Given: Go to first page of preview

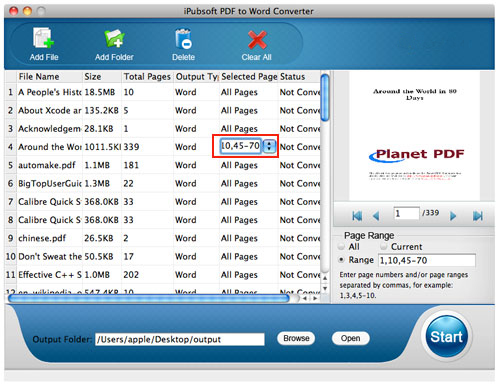Looking at the screenshot, I should pyautogui.click(x=357, y=216).
